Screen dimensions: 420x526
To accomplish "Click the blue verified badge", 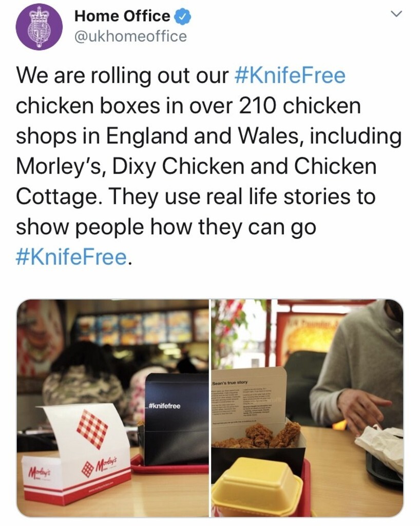I will point(183,16).
